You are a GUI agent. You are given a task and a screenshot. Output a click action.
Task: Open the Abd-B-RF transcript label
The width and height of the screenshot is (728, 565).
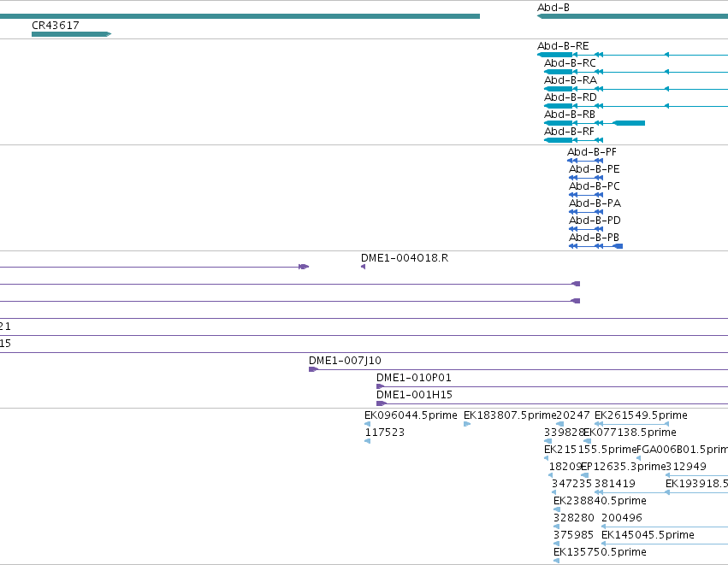(569, 132)
